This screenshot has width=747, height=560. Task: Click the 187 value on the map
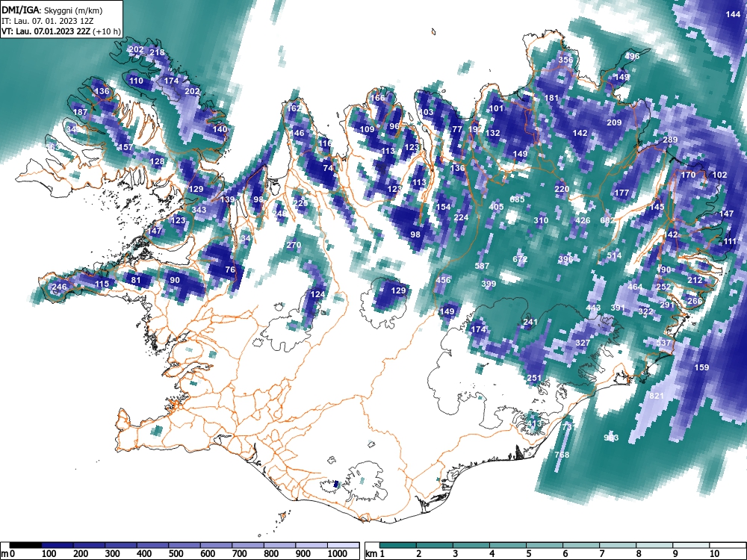click(x=81, y=113)
